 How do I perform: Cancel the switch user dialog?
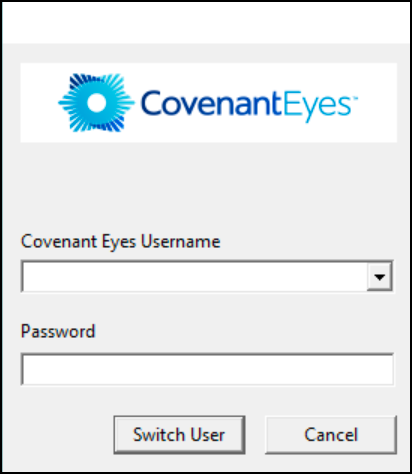point(331,435)
